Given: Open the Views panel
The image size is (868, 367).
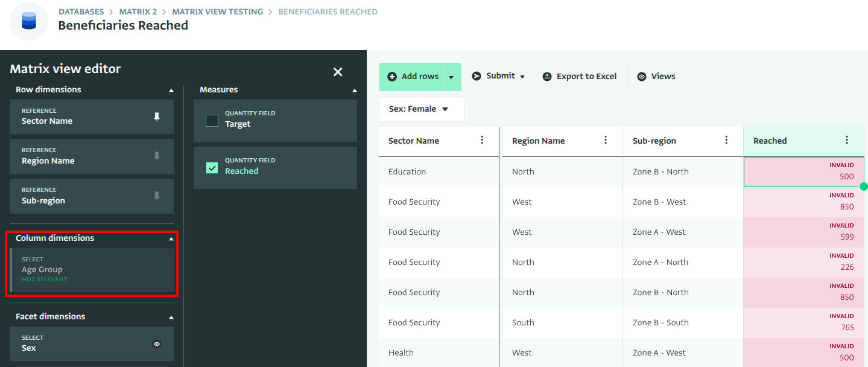Looking at the screenshot, I should coord(656,76).
